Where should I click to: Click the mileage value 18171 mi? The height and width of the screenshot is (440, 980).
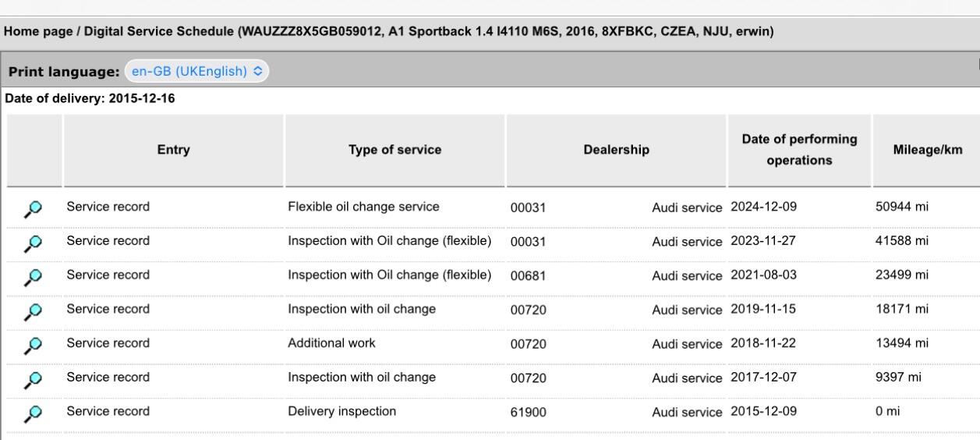click(x=902, y=310)
